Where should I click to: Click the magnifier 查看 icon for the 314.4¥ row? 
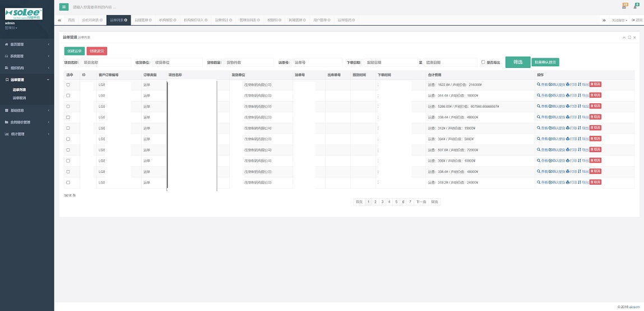539,95
